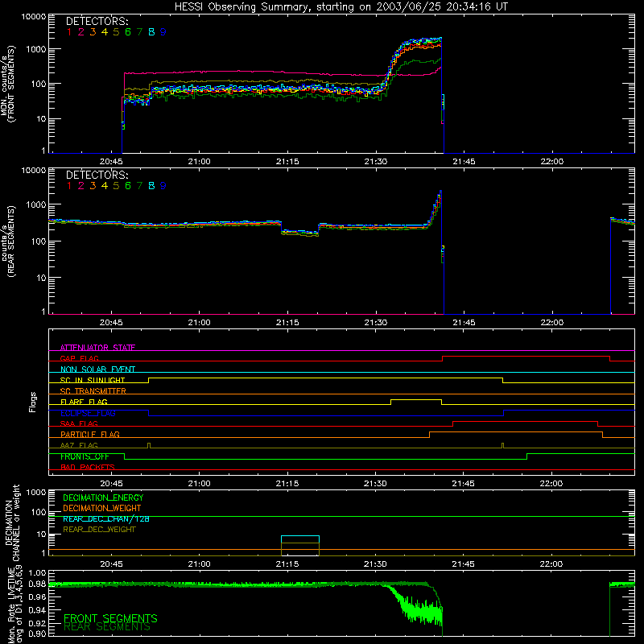
Task: Click the 21:15 tick label under the top panel
Action: pos(287,162)
